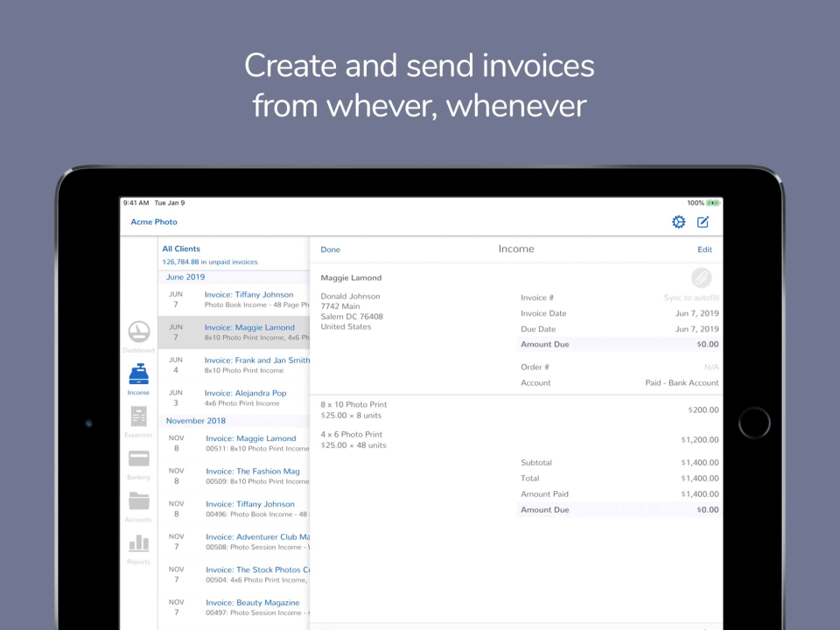Open Invoice: Beauty Magazine
Image resolution: width=840 pixels, height=630 pixels.
pyautogui.click(x=234, y=607)
